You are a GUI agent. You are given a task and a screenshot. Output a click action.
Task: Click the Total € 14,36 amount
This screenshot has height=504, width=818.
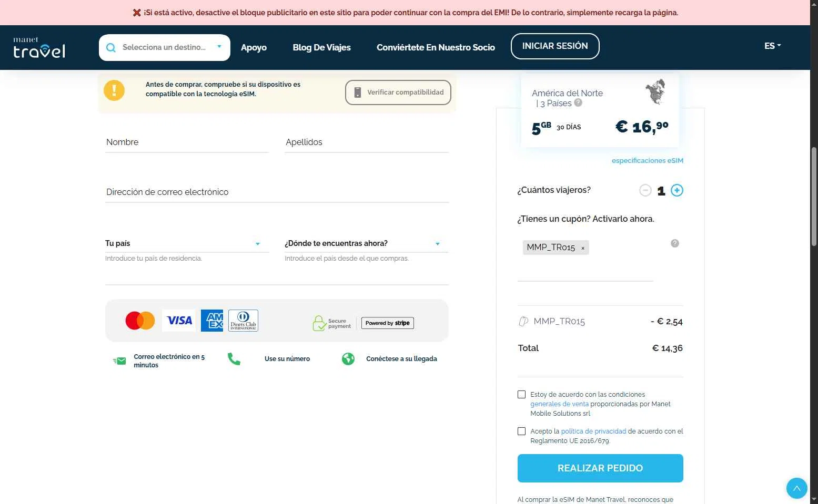click(667, 348)
